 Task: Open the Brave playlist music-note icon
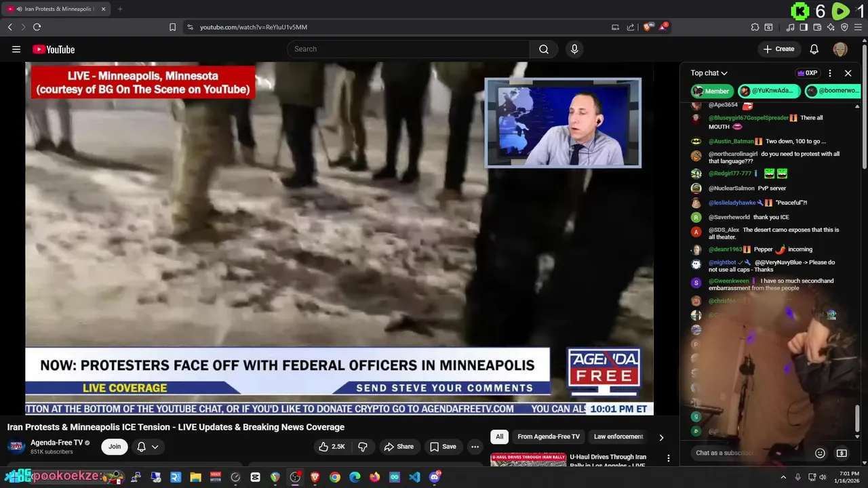pos(790,27)
